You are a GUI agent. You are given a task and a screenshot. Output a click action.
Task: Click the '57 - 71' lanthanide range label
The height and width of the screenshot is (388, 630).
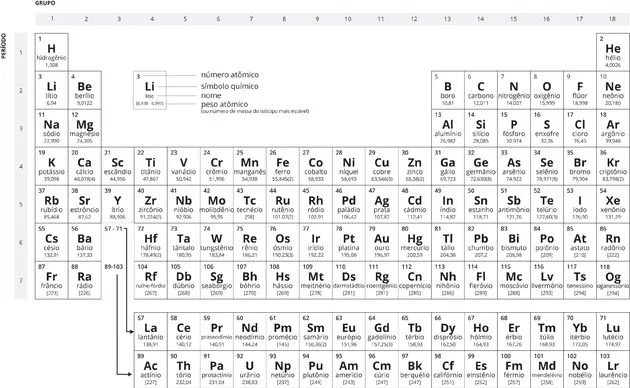click(x=113, y=229)
